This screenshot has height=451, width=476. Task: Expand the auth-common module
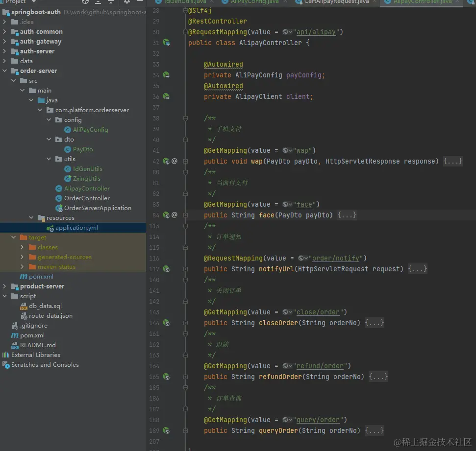pos(4,31)
